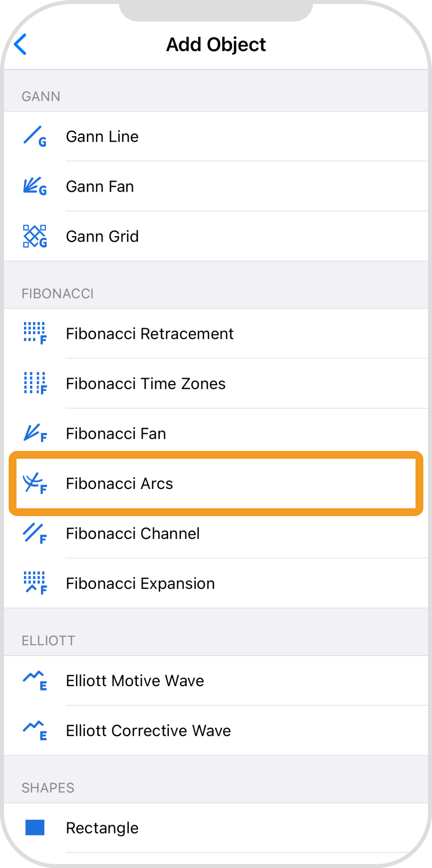Add the Fibonacci Arcs object
The height and width of the screenshot is (868, 432).
pyautogui.click(x=119, y=484)
